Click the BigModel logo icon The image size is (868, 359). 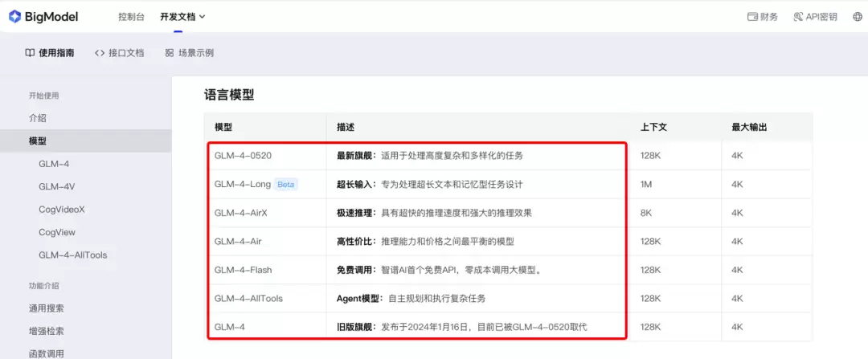pos(14,17)
